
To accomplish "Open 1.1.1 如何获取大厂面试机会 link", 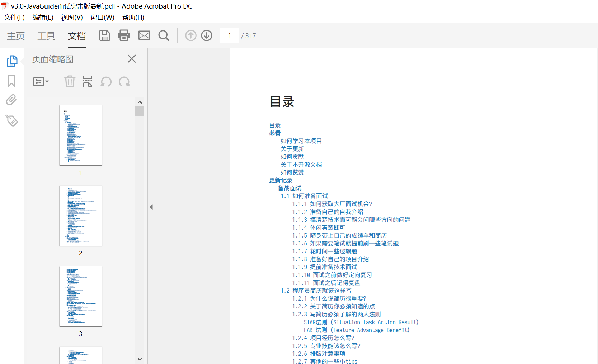I will [332, 204].
